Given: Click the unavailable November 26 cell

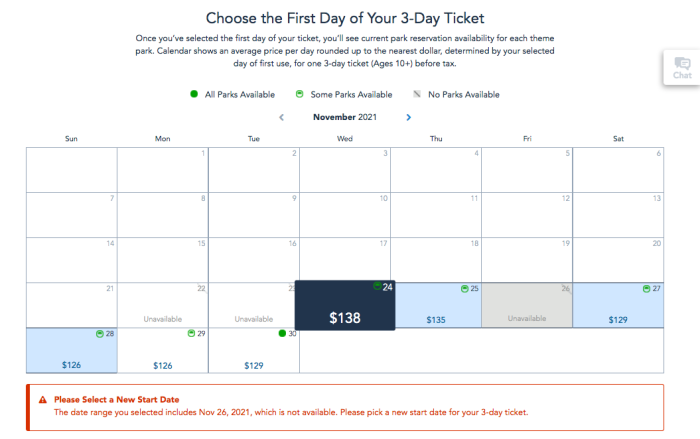Looking at the screenshot, I should click(527, 306).
